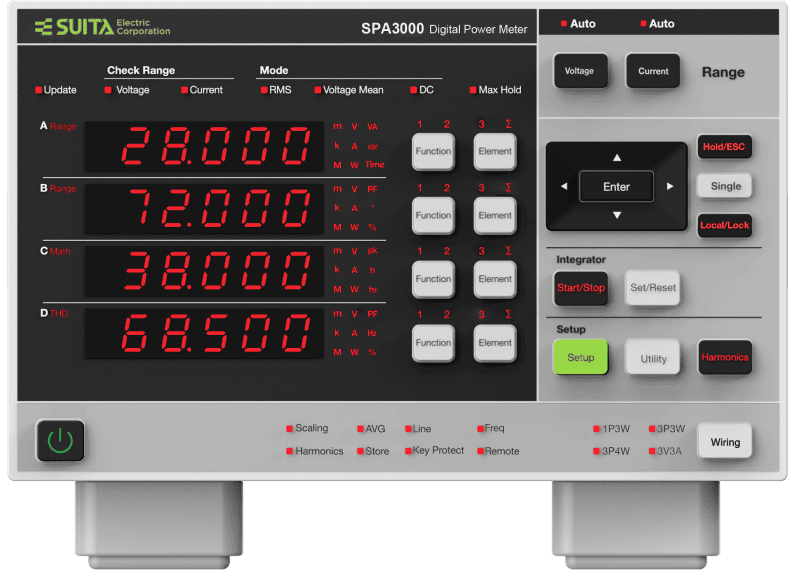Image resolution: width=800 pixels, height=570 pixels.
Task: Select the Voltage range button
Action: coord(580,71)
